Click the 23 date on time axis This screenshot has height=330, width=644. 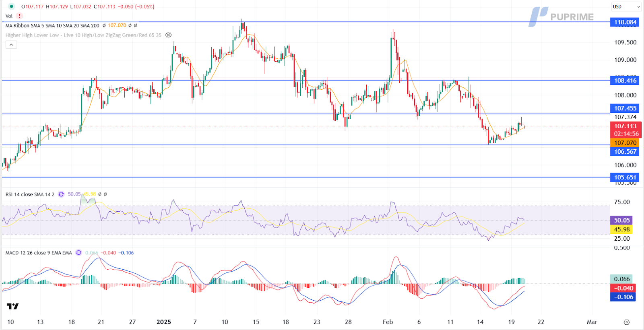click(x=317, y=322)
